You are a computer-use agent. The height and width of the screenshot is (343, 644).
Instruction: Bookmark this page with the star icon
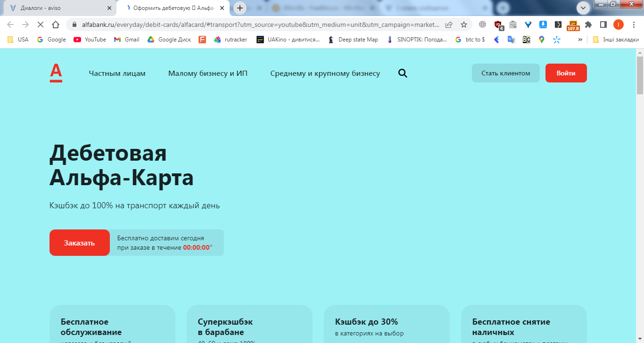[463, 24]
